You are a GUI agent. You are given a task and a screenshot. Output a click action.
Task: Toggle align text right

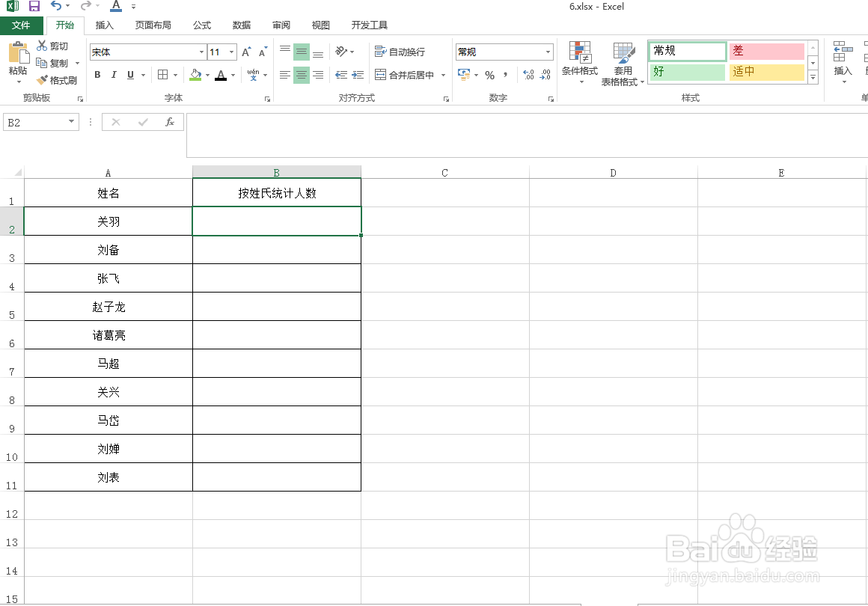pyautogui.click(x=318, y=75)
